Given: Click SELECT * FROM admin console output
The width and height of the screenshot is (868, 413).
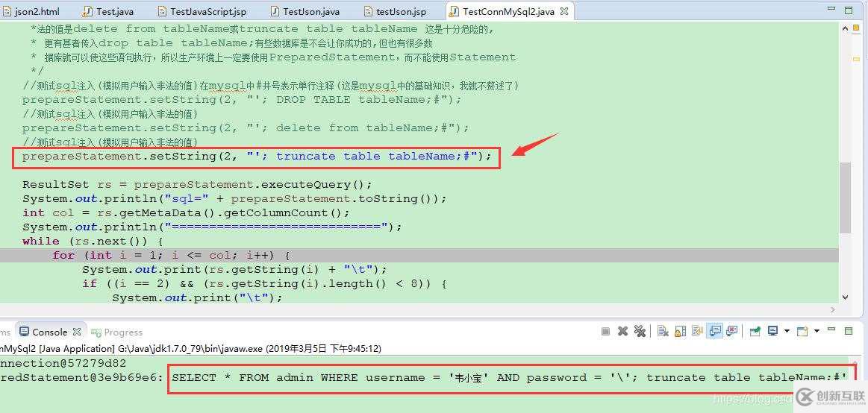Looking at the screenshot, I should coord(510,378).
